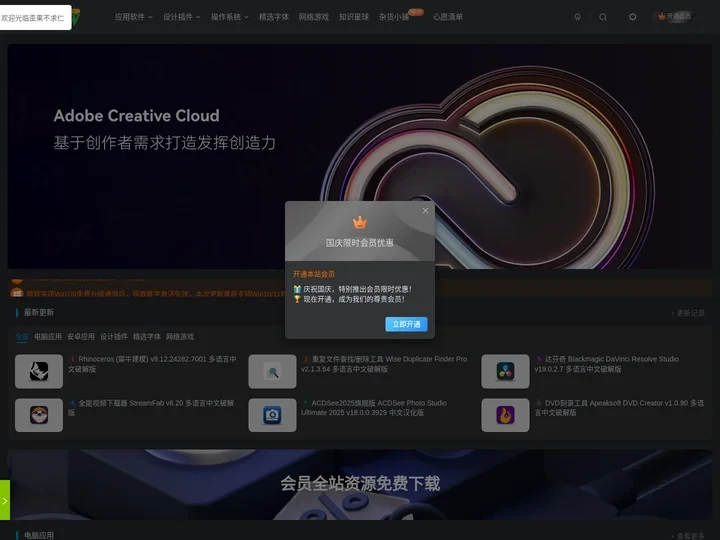Close the 国庆限时会员优惠 popup
720x540 pixels.
[x=425, y=211]
